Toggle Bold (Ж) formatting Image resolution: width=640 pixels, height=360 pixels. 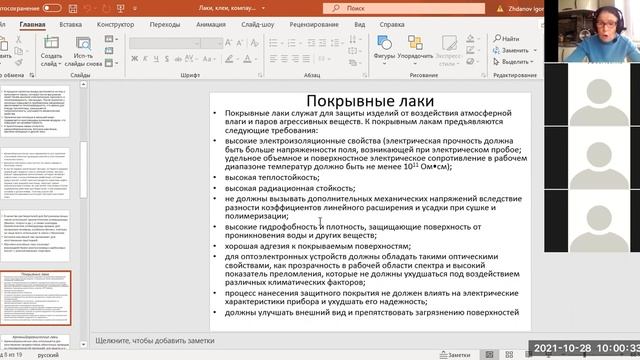coord(134,59)
